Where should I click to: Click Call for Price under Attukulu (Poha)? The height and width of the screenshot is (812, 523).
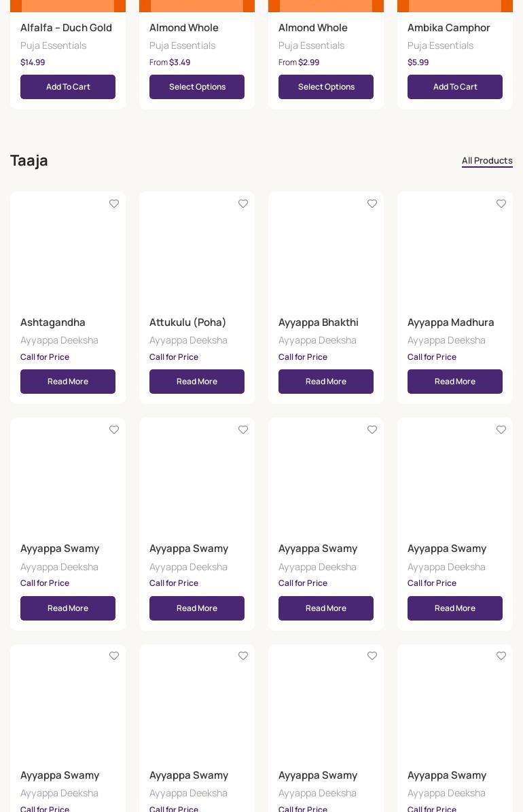tap(174, 357)
